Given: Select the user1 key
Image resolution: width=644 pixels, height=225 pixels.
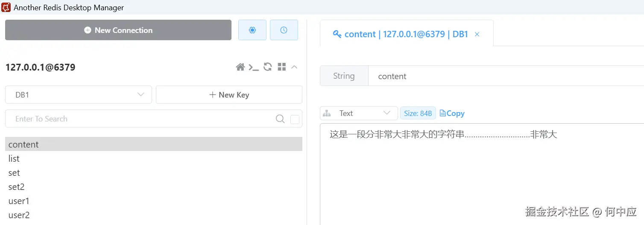Looking at the screenshot, I should [154, 201].
